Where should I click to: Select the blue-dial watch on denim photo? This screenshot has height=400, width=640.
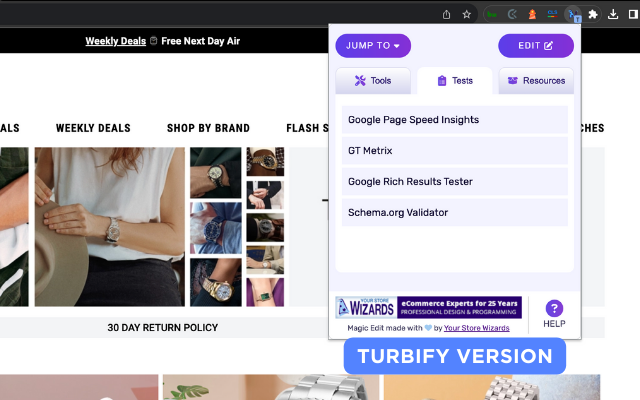tap(216, 229)
